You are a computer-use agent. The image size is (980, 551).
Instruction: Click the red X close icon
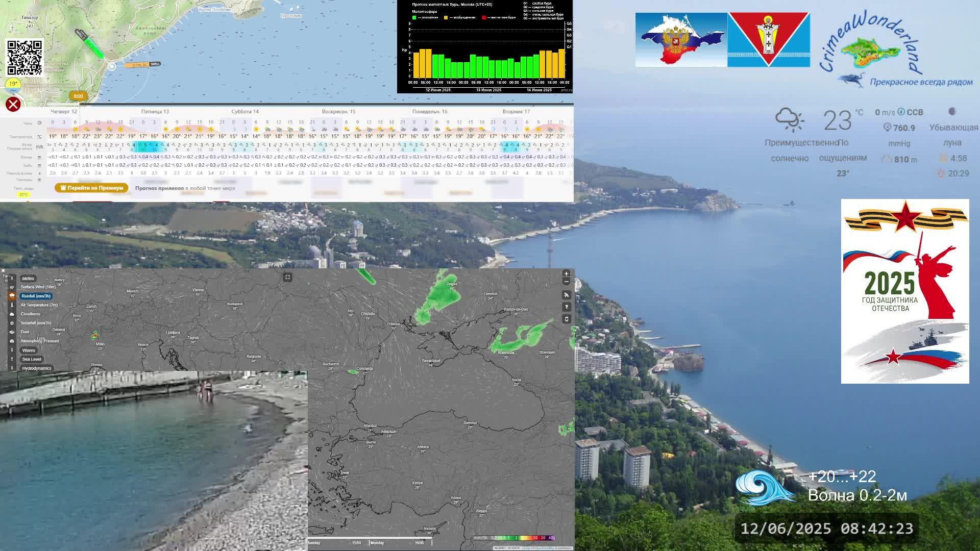click(13, 105)
